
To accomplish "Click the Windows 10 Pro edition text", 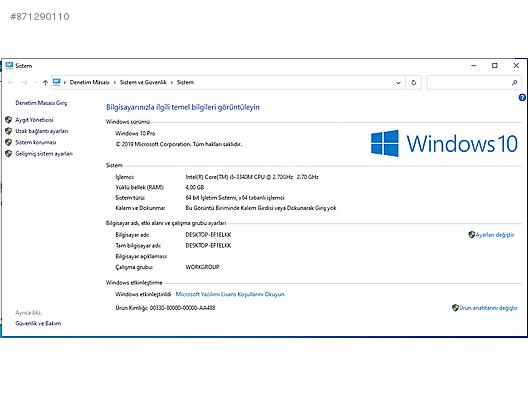I will click(135, 133).
